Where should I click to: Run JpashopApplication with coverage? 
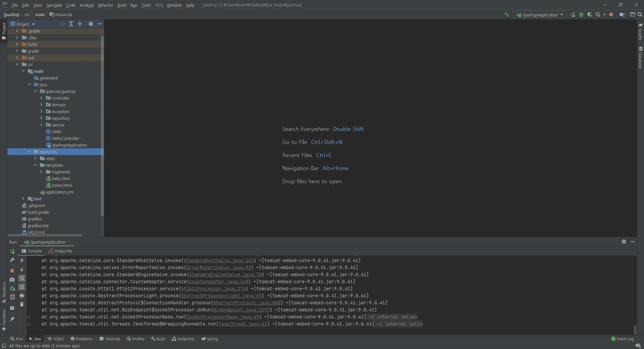(590, 14)
